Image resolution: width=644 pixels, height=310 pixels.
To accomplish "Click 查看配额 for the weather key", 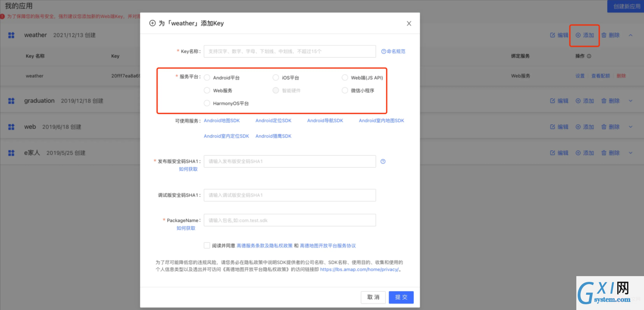I will click(x=601, y=76).
